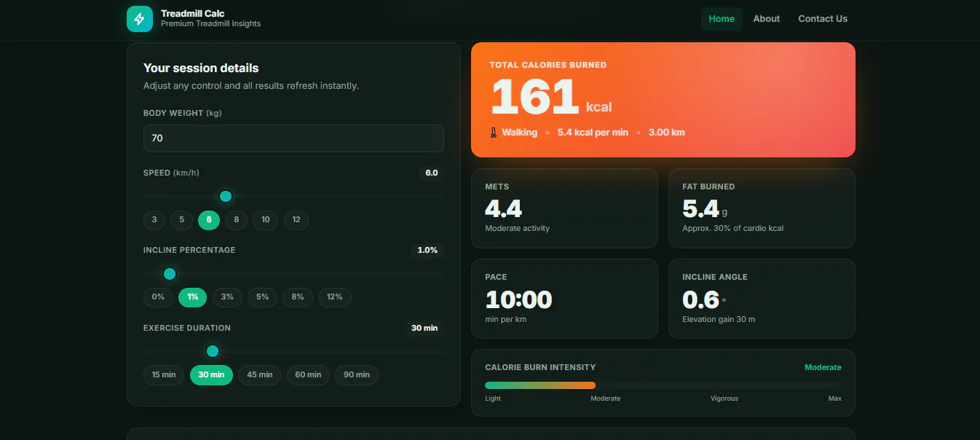The width and height of the screenshot is (980, 440).
Task: Click the Treadmill Calc lightning logo icon
Action: (x=140, y=19)
